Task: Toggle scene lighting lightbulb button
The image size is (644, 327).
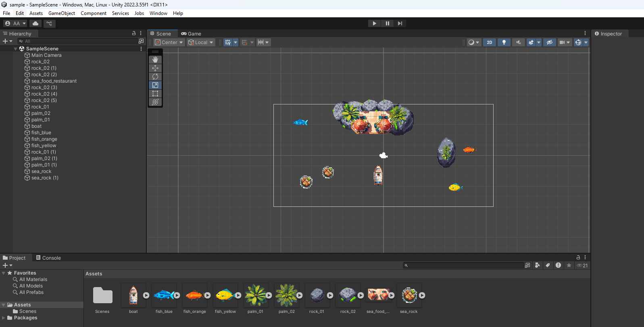Action: coord(504,42)
